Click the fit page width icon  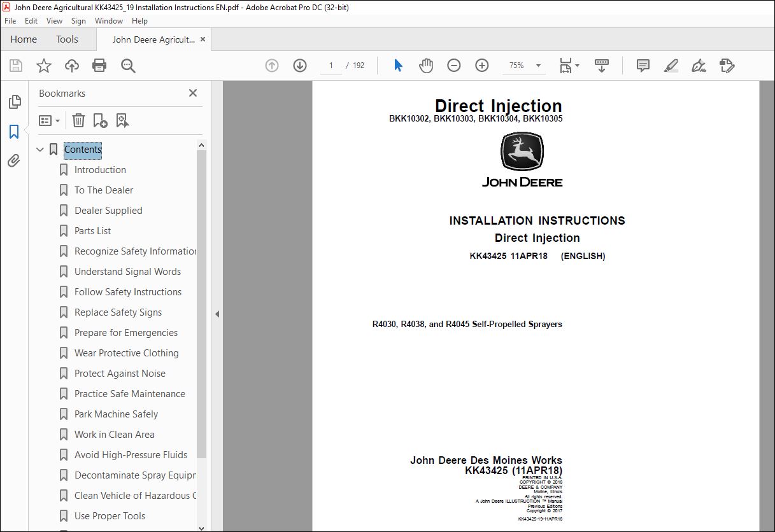[x=565, y=66]
